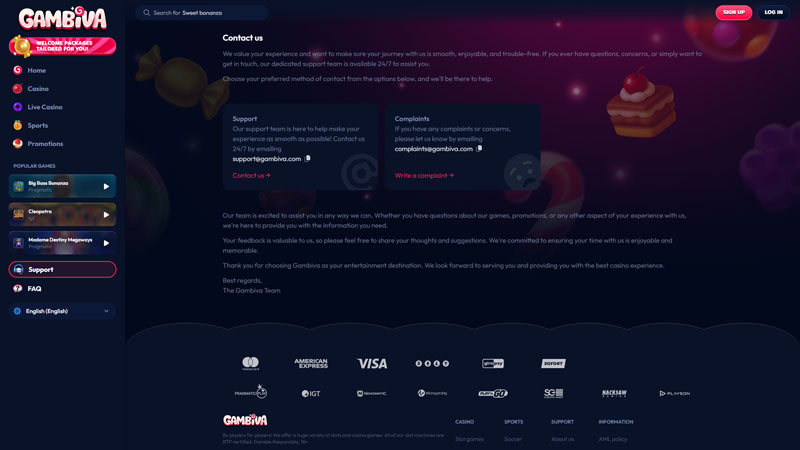Open the 'Write a complaint' link

click(424, 175)
